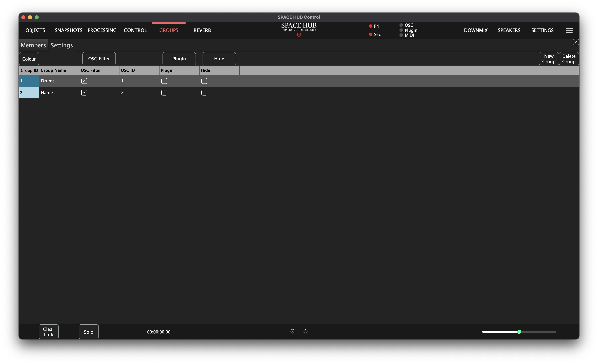This screenshot has height=364, width=598.
Task: Disable OSC Filter for Name group
Action: point(84,92)
